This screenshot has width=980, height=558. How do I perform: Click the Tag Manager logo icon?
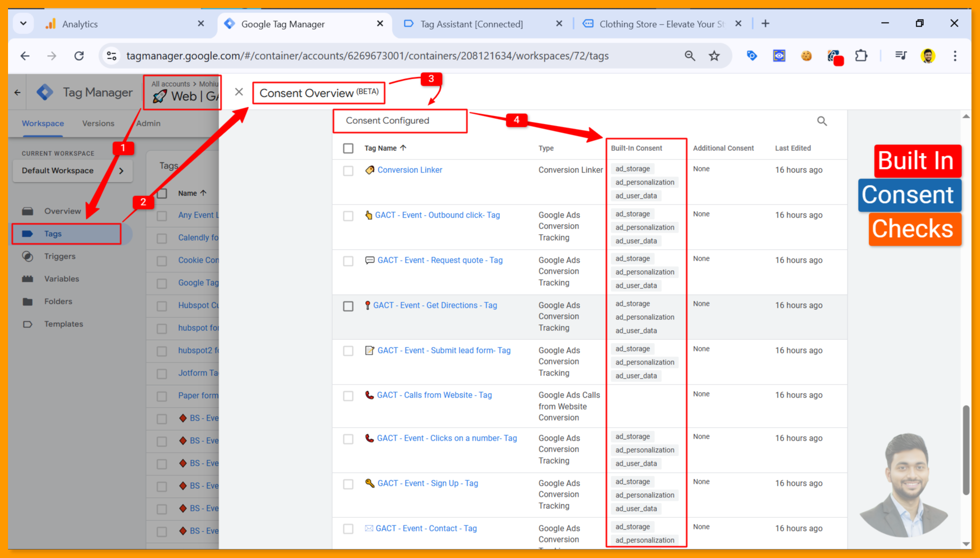click(x=45, y=92)
